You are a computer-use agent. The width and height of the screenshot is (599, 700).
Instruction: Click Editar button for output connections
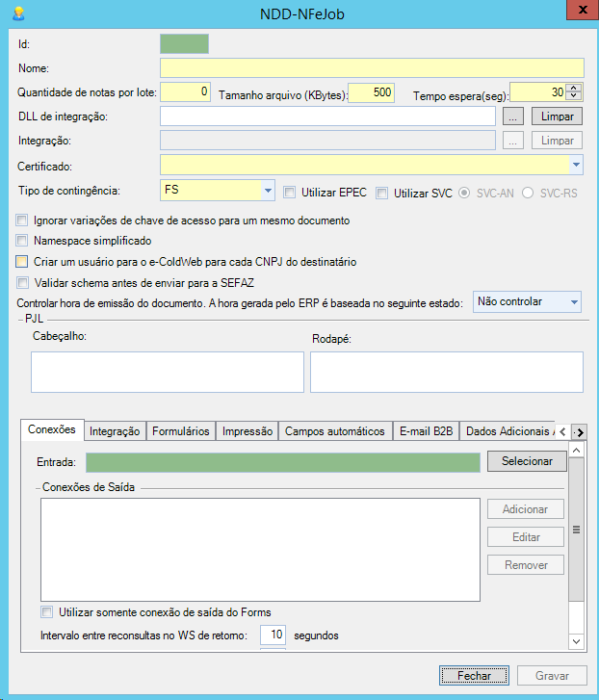[526, 536]
